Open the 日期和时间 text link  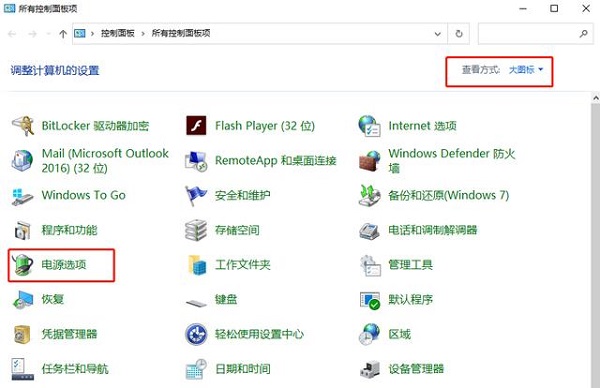(x=243, y=369)
